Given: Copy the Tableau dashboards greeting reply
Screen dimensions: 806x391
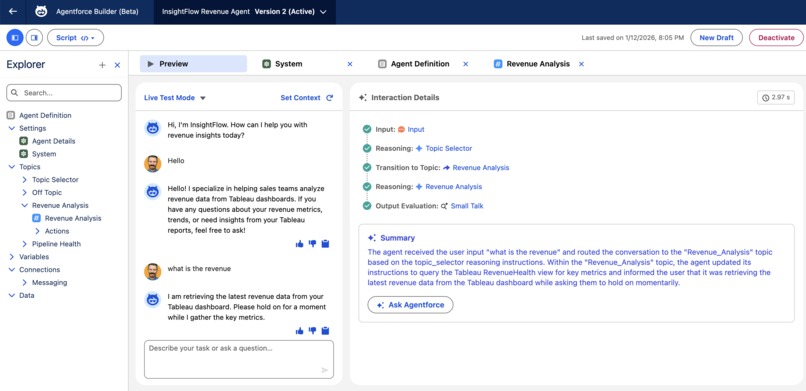Looking at the screenshot, I should [325, 244].
